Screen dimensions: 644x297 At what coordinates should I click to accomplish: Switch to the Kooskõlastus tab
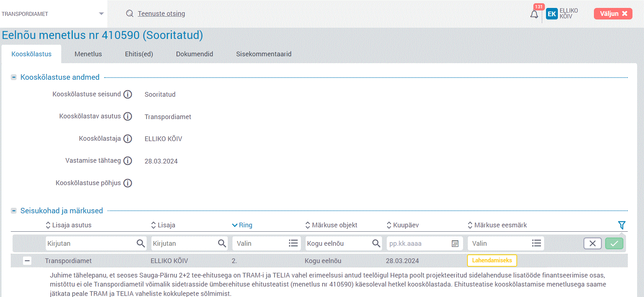coord(31,54)
